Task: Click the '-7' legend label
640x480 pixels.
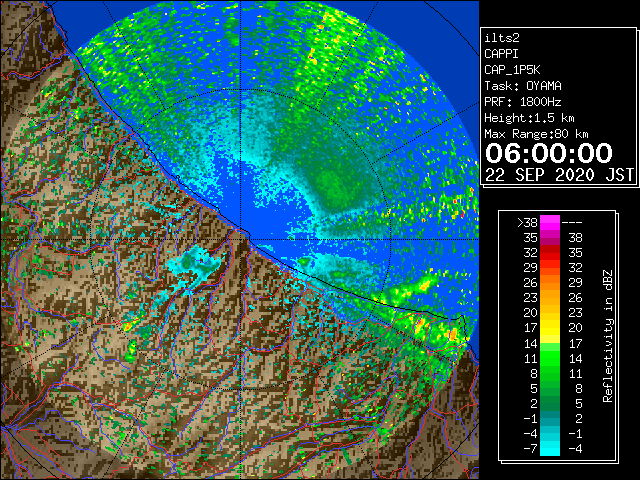Action: coord(530,449)
